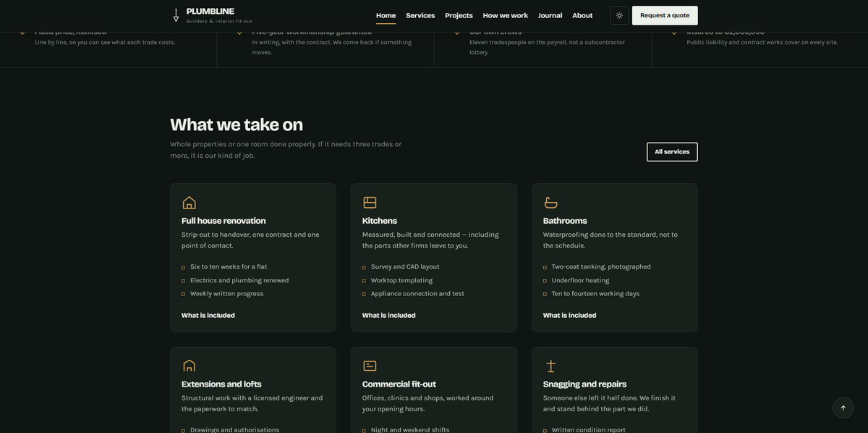Open What is included under Kitchens
This screenshot has width=868, height=433.
coord(389,315)
